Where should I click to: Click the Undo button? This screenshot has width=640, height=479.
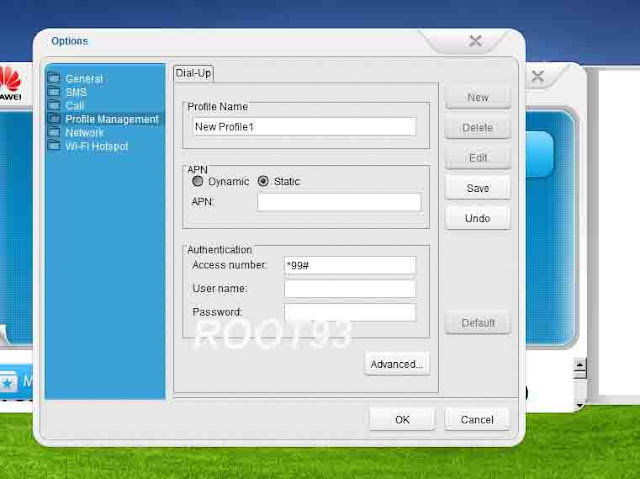(x=478, y=218)
